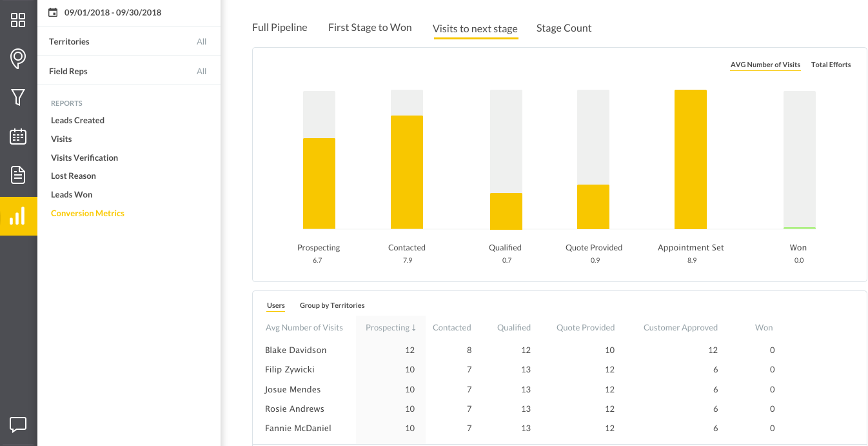
Task: Expand the Territories filter
Action: (128, 41)
